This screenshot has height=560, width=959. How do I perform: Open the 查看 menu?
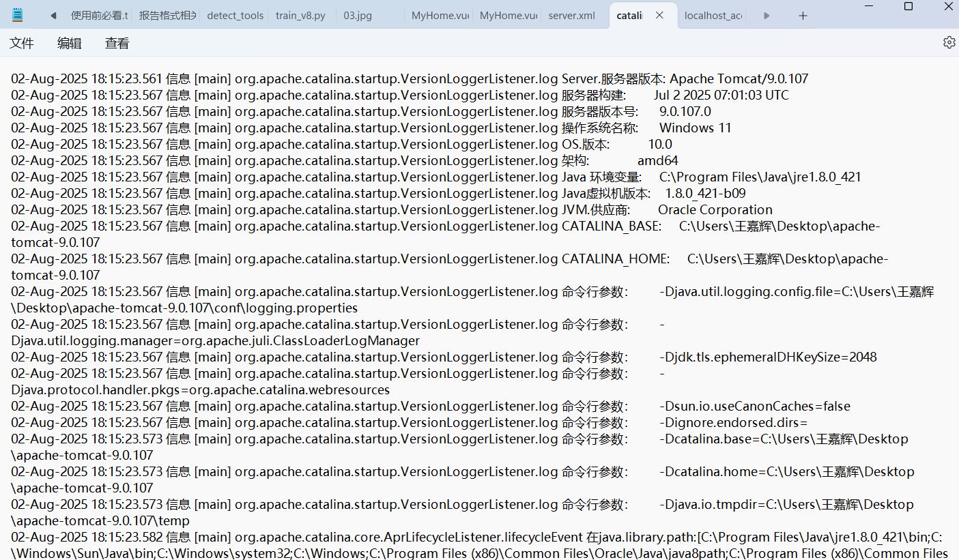(117, 43)
